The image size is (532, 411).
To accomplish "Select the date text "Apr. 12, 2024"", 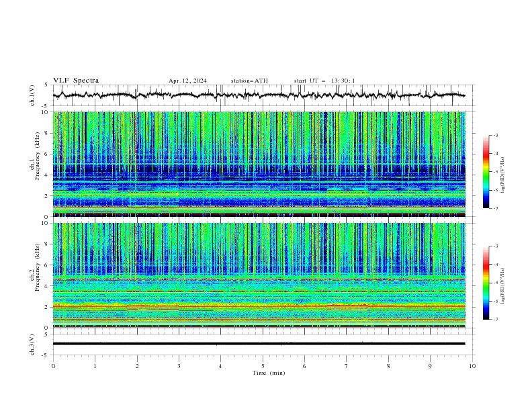I will tap(187, 81).
